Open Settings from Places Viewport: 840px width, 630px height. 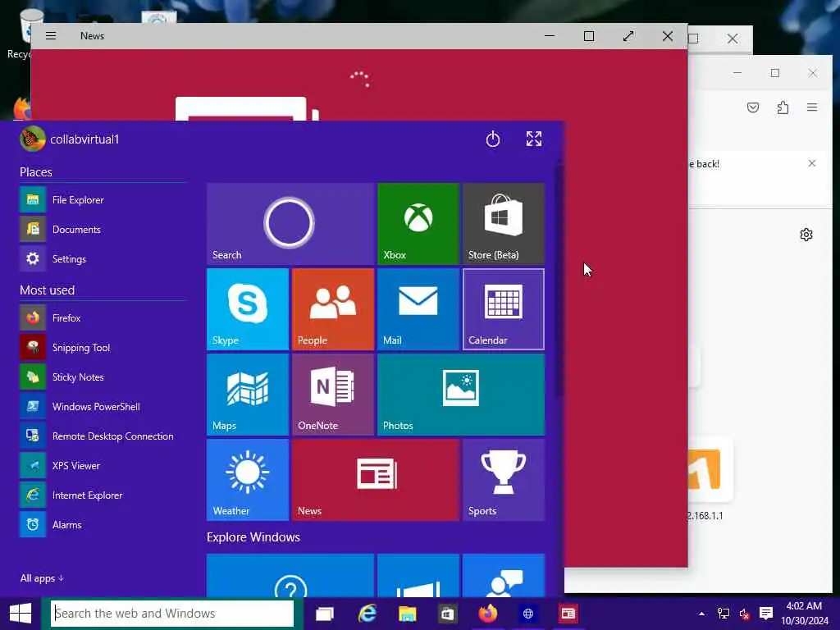(x=103, y=258)
